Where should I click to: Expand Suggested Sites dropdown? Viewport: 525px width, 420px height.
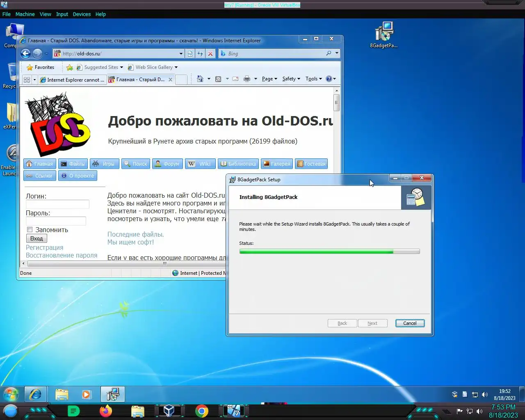[121, 67]
